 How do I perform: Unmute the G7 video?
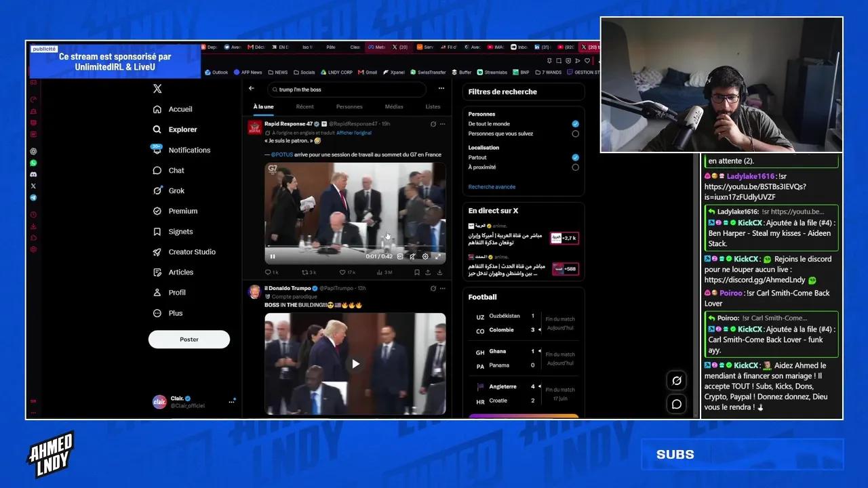(x=412, y=256)
